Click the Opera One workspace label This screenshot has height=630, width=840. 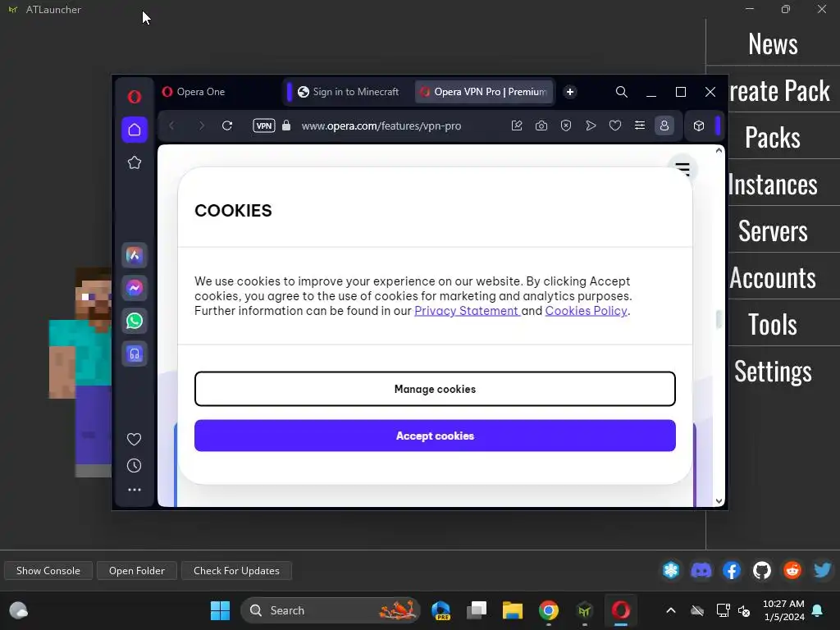pyautogui.click(x=194, y=92)
